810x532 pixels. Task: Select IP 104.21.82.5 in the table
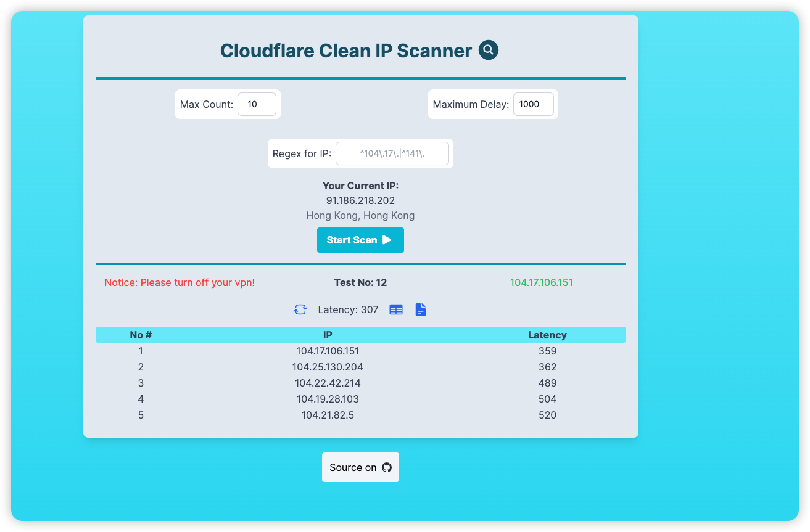[x=328, y=415]
